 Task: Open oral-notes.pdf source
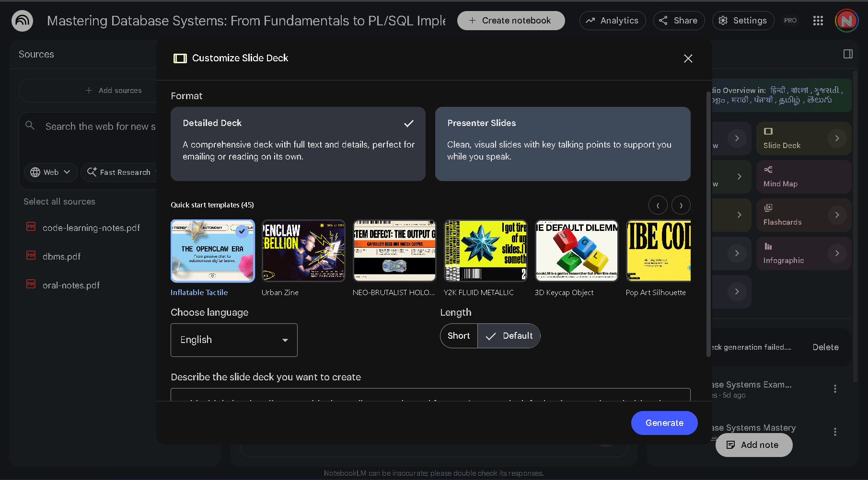[x=71, y=286]
